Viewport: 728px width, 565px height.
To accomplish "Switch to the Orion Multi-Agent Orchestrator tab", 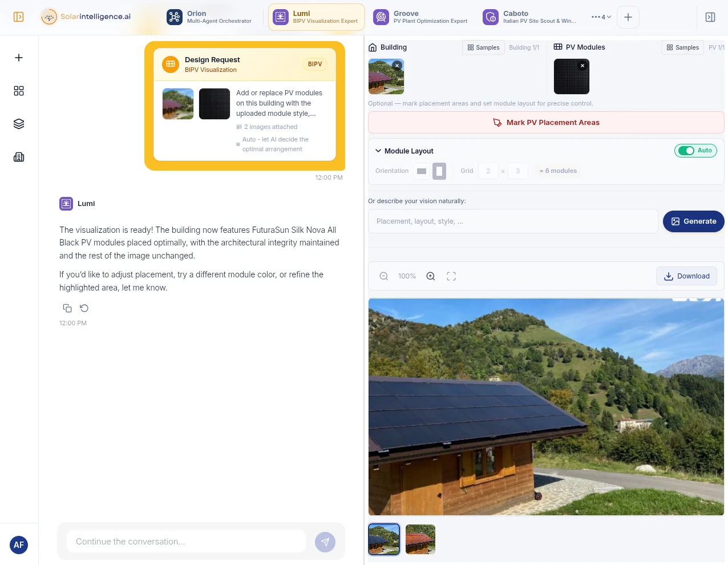I will [209, 17].
